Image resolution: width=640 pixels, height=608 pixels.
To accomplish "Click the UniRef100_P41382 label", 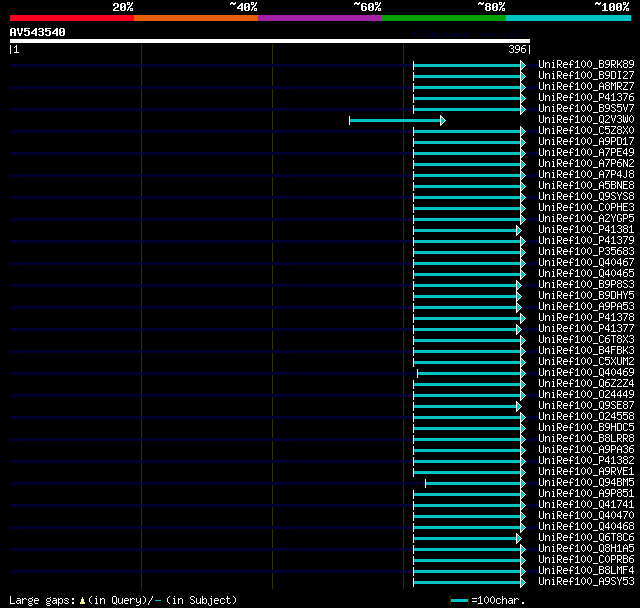I will pos(586,461).
